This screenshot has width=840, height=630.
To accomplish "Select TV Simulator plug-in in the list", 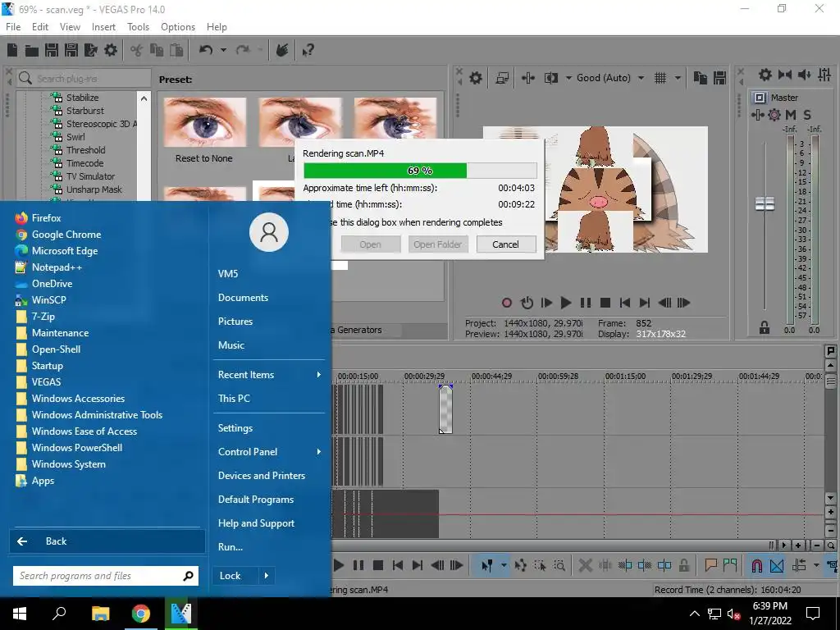I will [90, 176].
